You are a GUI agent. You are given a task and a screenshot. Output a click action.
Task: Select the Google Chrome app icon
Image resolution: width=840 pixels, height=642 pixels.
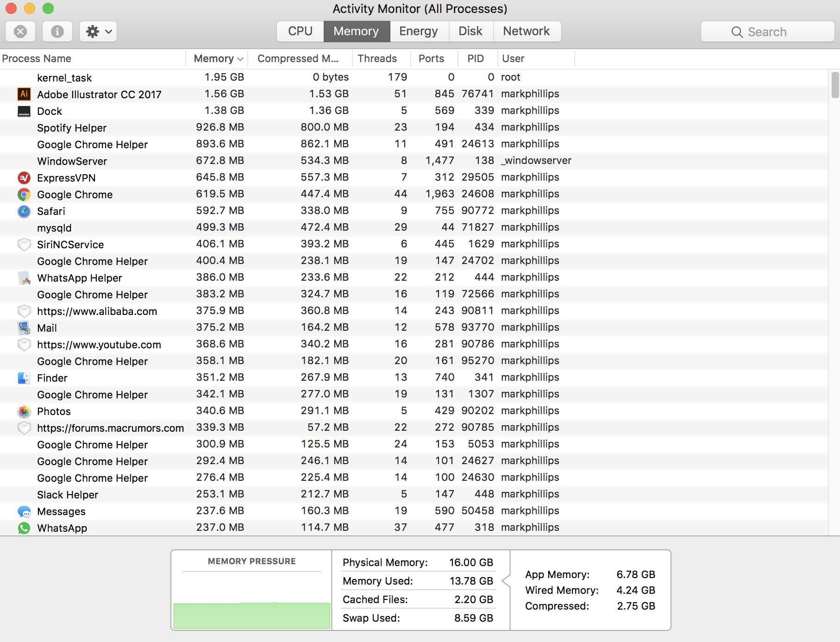click(x=24, y=195)
